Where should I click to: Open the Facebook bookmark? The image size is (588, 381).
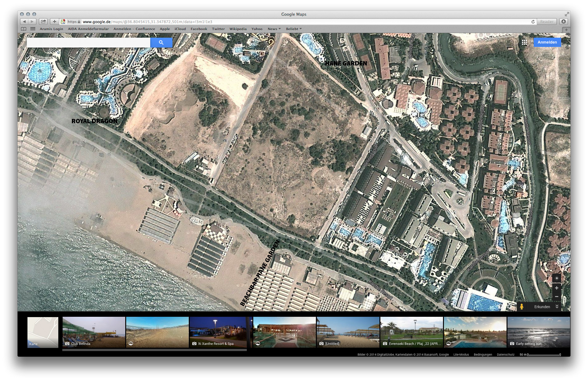coord(199,29)
